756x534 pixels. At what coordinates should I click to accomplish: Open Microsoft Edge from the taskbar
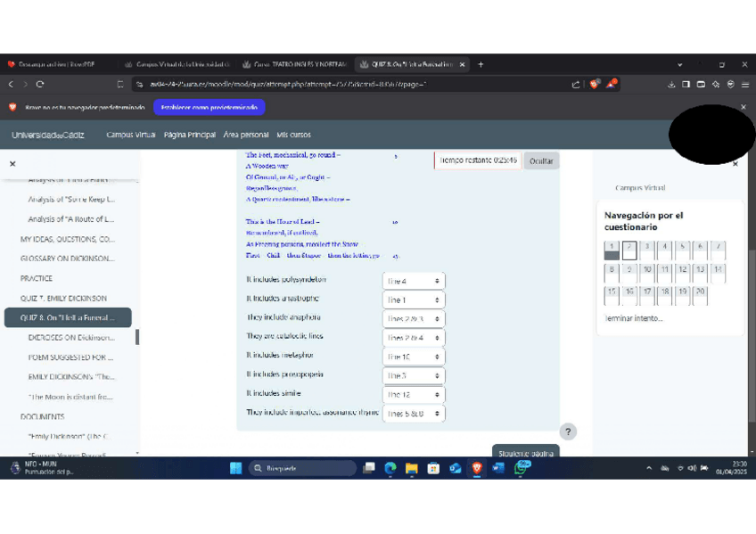point(390,468)
